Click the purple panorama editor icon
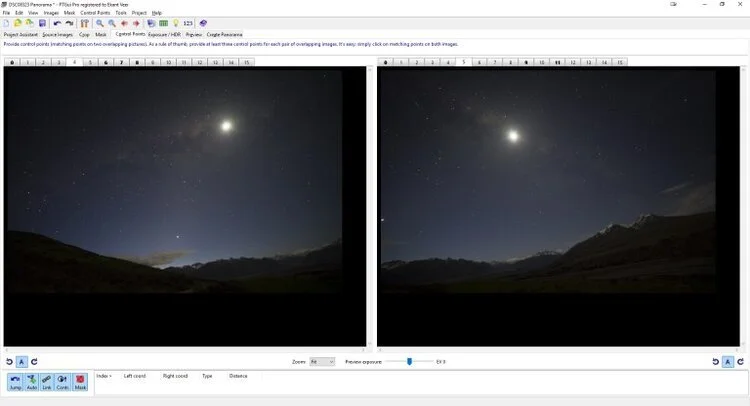The image size is (750, 406). click(x=203, y=23)
